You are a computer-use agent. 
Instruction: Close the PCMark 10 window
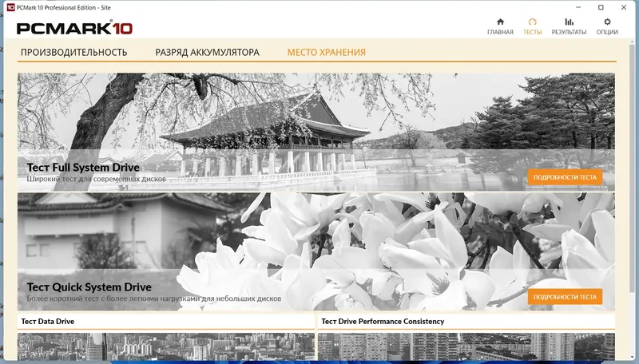point(624,7)
